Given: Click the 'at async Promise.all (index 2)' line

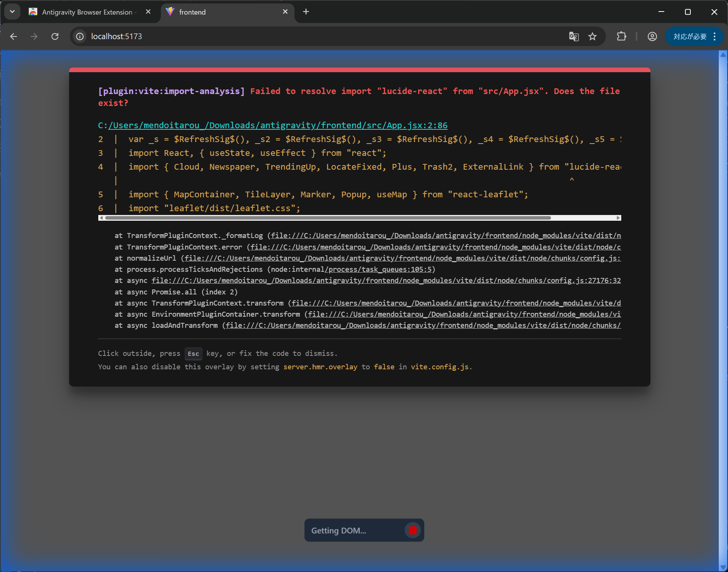Looking at the screenshot, I should pos(176,292).
